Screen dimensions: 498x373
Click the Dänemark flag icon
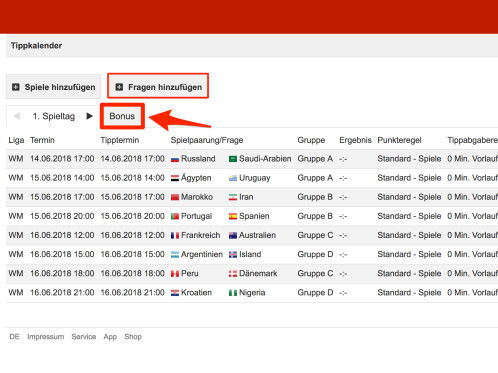click(x=233, y=274)
